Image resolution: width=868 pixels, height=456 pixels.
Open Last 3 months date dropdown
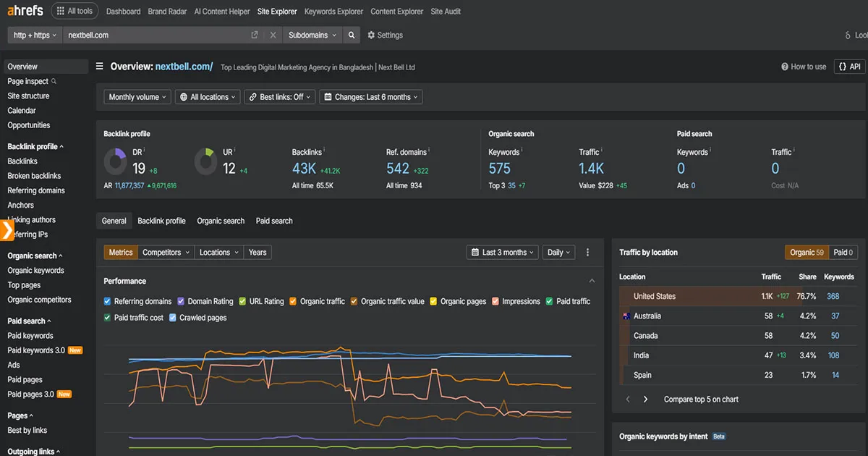click(x=503, y=253)
